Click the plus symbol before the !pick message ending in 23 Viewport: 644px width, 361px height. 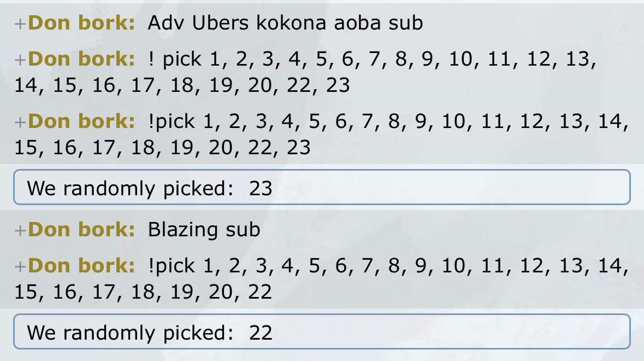pos(20,123)
